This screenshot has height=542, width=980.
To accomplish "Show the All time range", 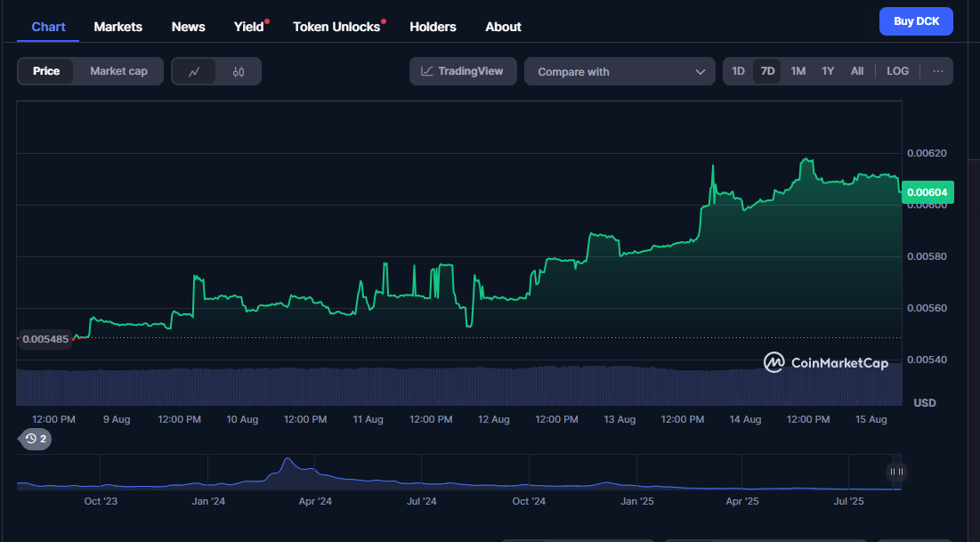I will click(x=856, y=71).
